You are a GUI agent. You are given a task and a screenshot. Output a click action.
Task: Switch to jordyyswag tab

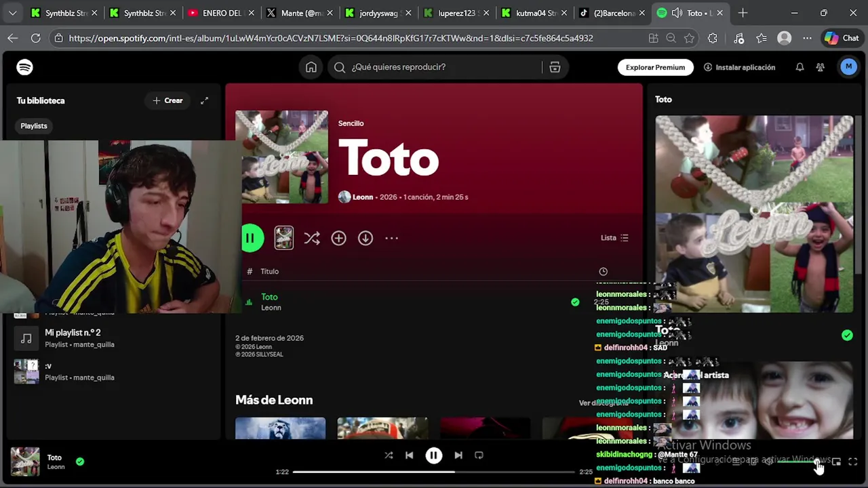pos(379,13)
